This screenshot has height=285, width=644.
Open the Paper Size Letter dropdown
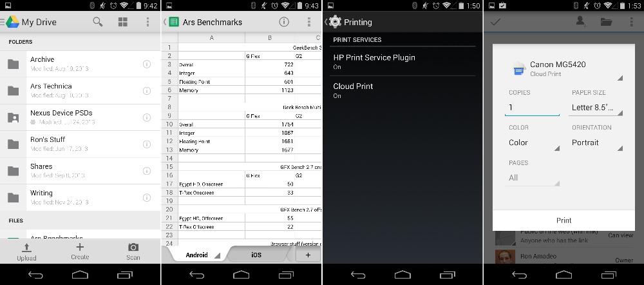pyautogui.click(x=596, y=107)
